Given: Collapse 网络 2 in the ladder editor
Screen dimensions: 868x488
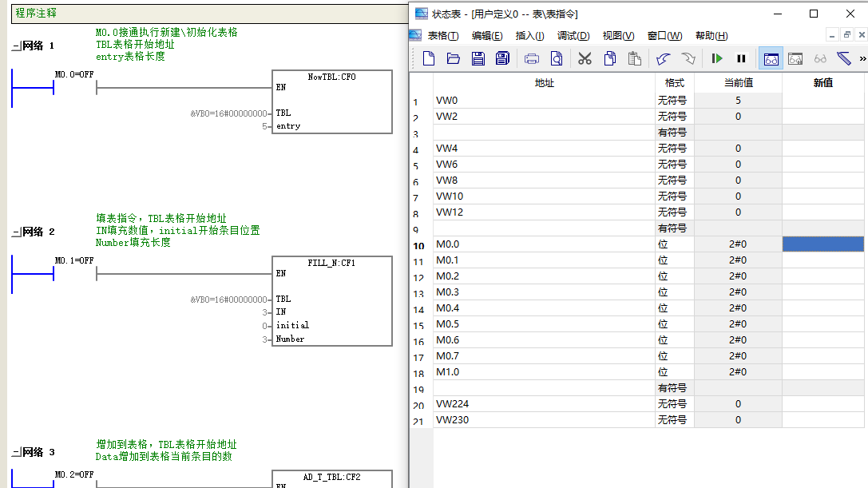Looking at the screenshot, I should pyautogui.click(x=16, y=232).
